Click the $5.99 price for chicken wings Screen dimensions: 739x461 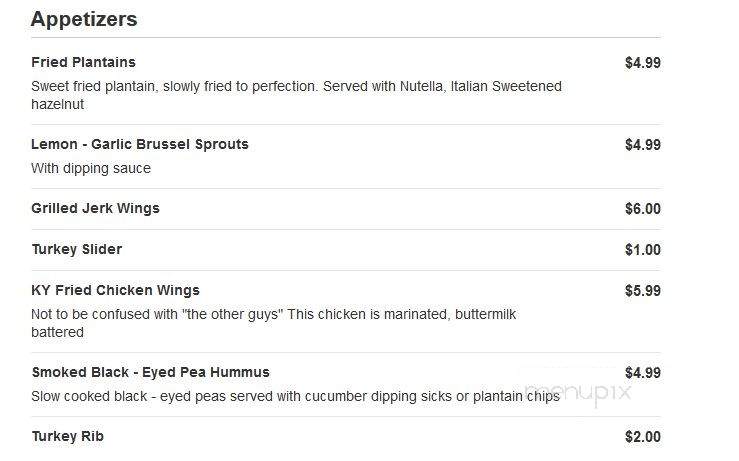[643, 291]
